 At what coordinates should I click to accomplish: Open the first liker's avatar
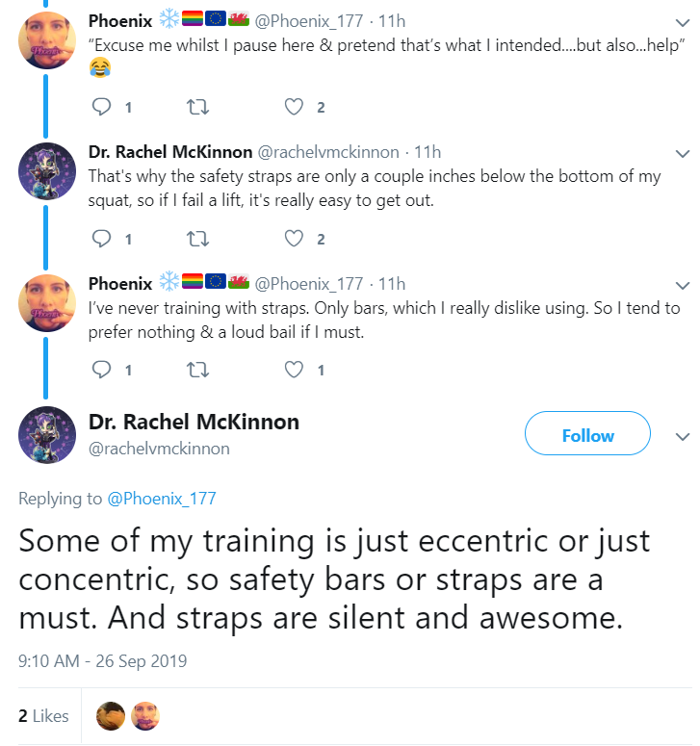tap(111, 715)
